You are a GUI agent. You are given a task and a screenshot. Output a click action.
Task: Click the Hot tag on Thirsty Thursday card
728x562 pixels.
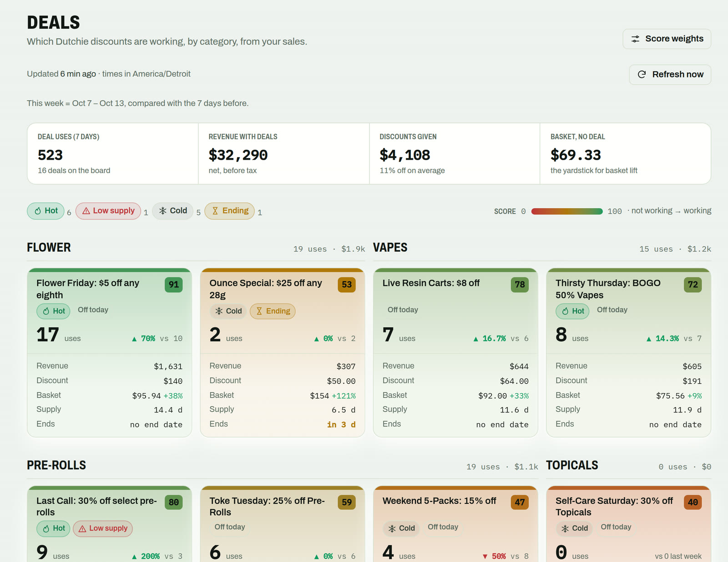click(572, 311)
